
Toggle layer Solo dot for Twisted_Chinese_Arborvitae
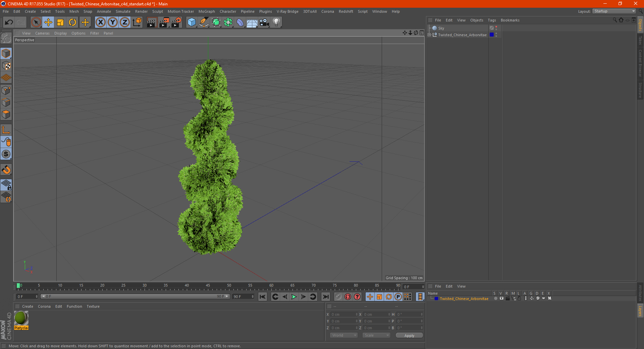point(495,298)
